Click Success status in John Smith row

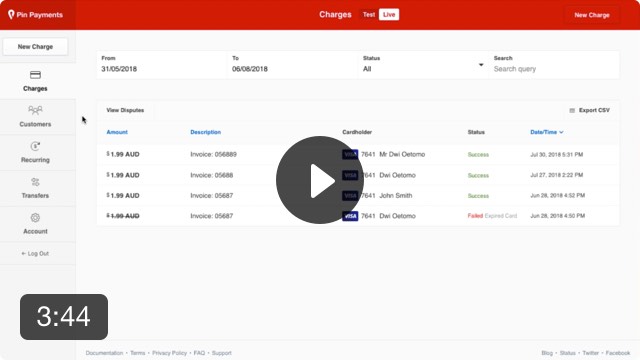pyautogui.click(x=478, y=196)
